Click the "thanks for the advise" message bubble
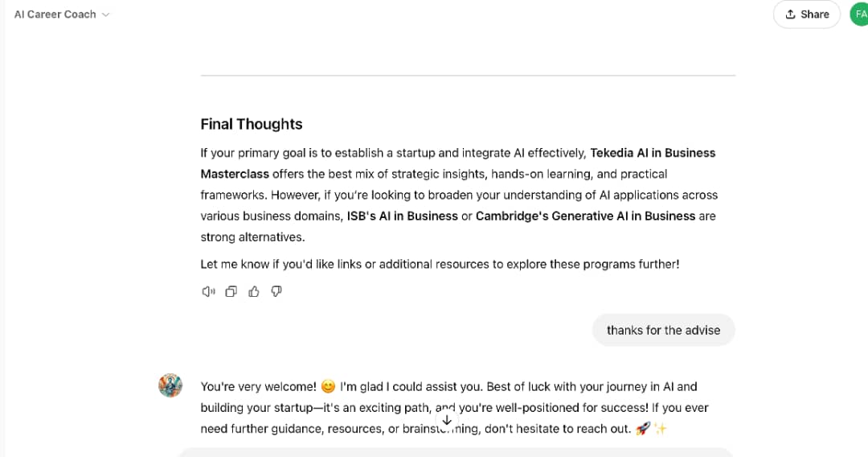Screen dimensions: 868x457 pyautogui.click(x=663, y=330)
